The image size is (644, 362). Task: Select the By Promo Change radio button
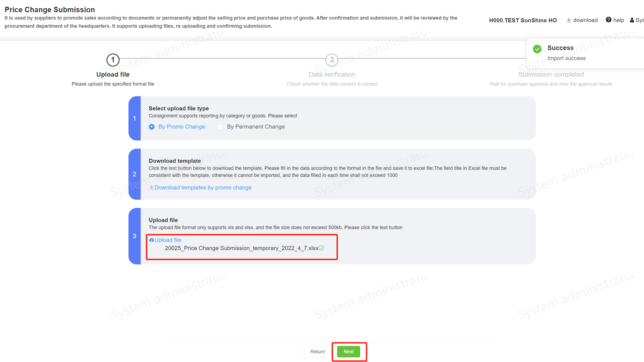(152, 127)
